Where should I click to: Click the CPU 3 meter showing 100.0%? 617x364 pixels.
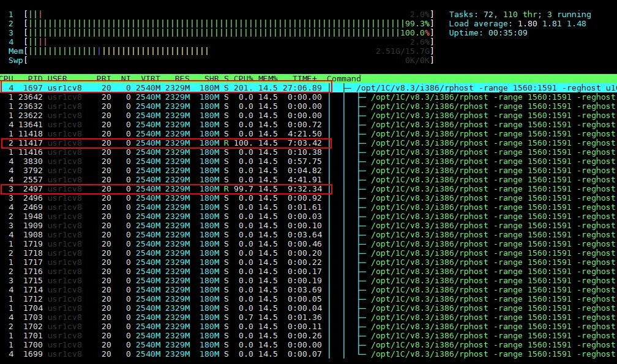[x=221, y=32]
